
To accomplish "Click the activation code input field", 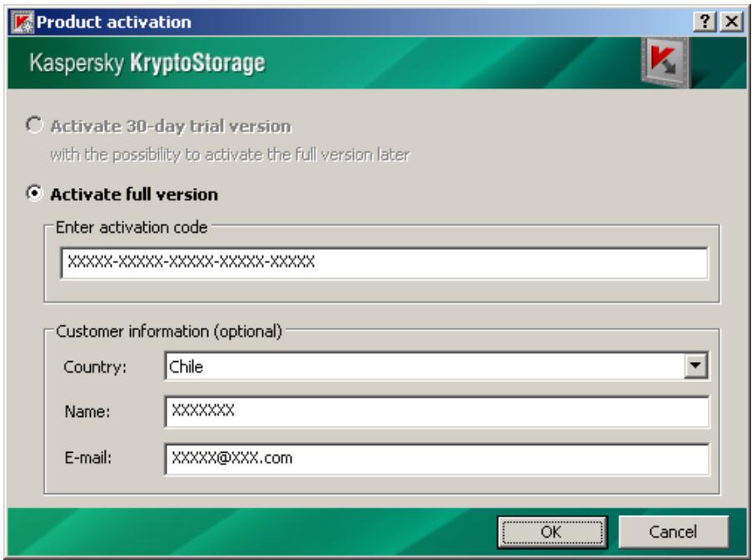I will 384,262.
